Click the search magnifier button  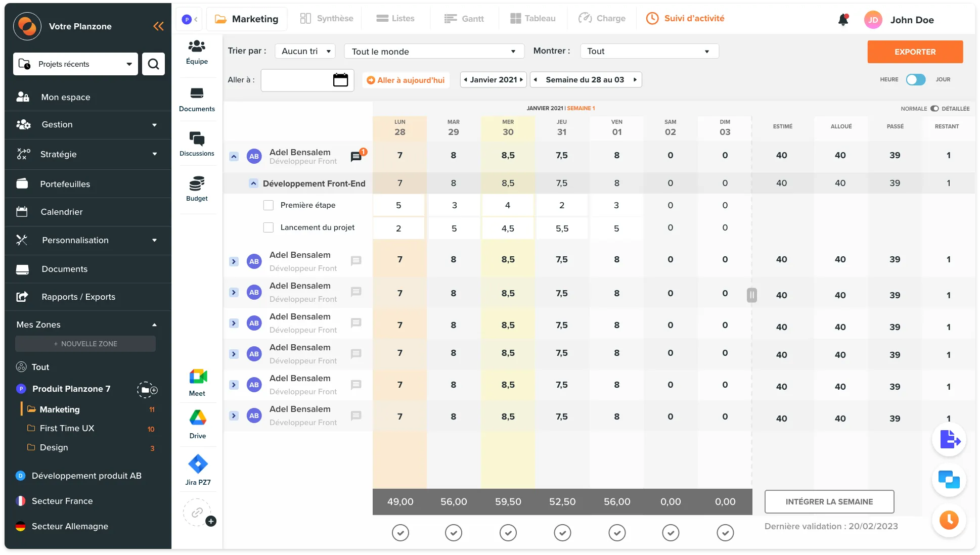coord(153,64)
